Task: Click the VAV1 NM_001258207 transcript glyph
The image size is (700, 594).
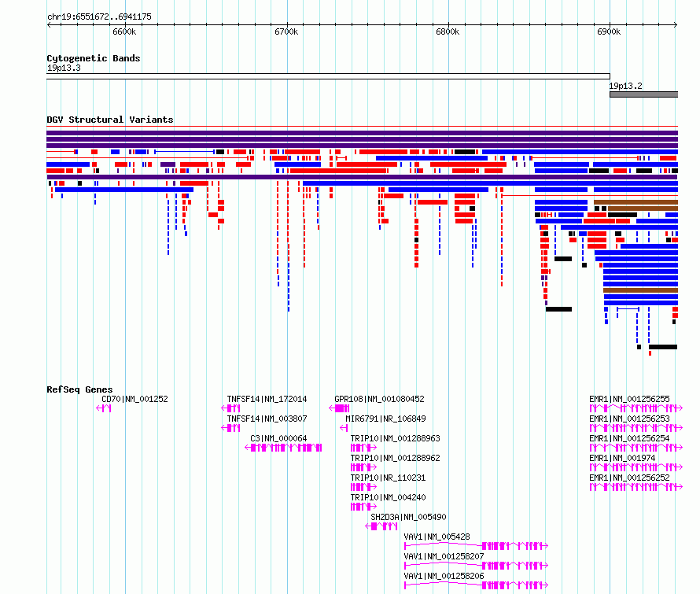Action: (476, 566)
